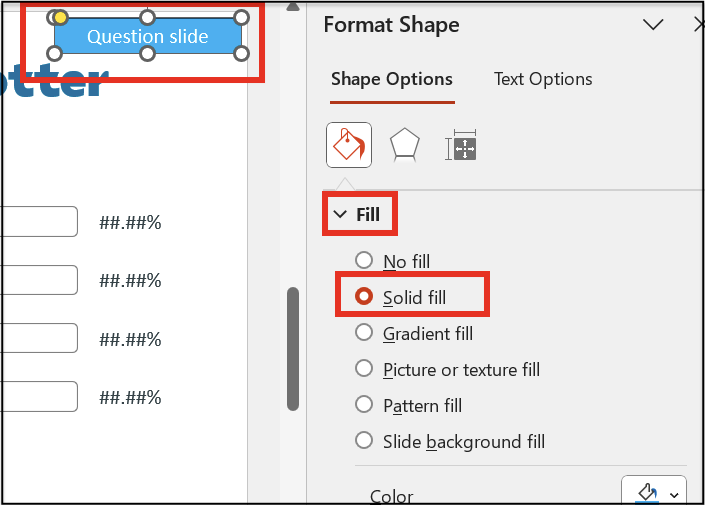705x505 pixels.
Task: Choose the Gradient fill radio button
Action: coord(364,333)
